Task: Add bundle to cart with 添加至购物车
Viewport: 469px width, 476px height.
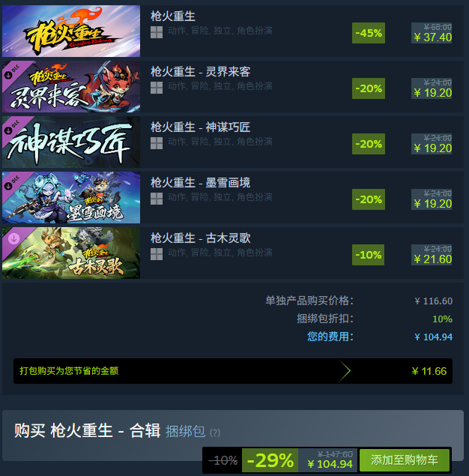Action: [x=405, y=460]
